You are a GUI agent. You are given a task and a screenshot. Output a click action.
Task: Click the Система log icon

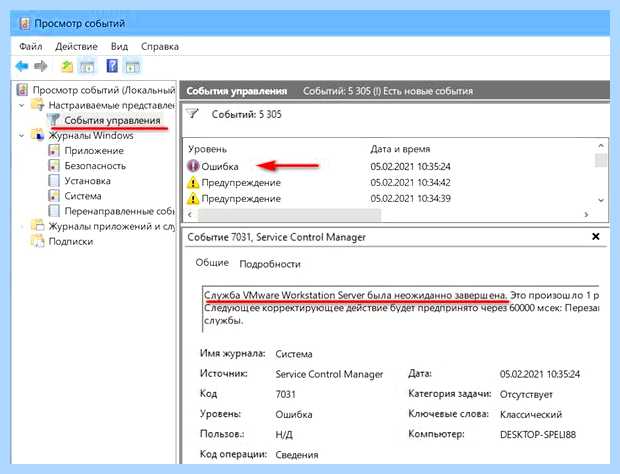pos(54,196)
